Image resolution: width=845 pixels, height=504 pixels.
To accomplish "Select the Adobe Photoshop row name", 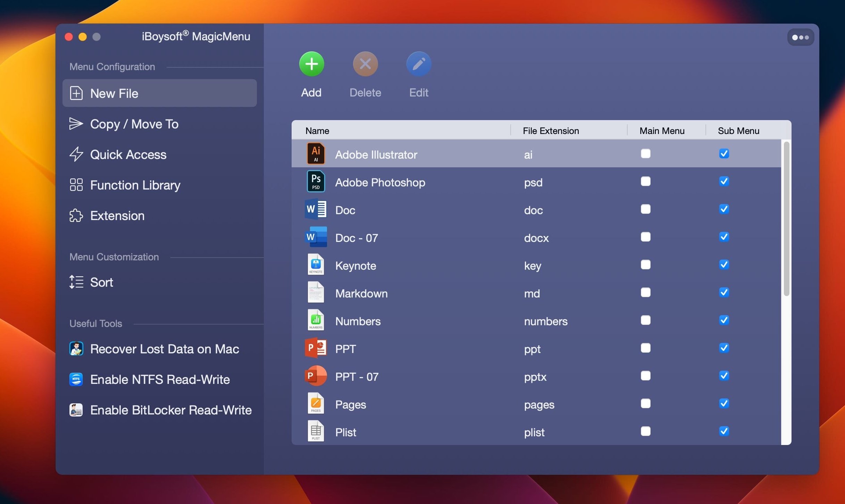I will (380, 182).
